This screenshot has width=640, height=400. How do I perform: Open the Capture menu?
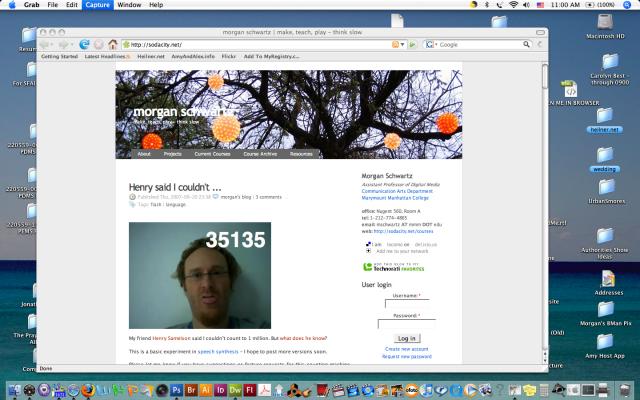[x=98, y=5]
